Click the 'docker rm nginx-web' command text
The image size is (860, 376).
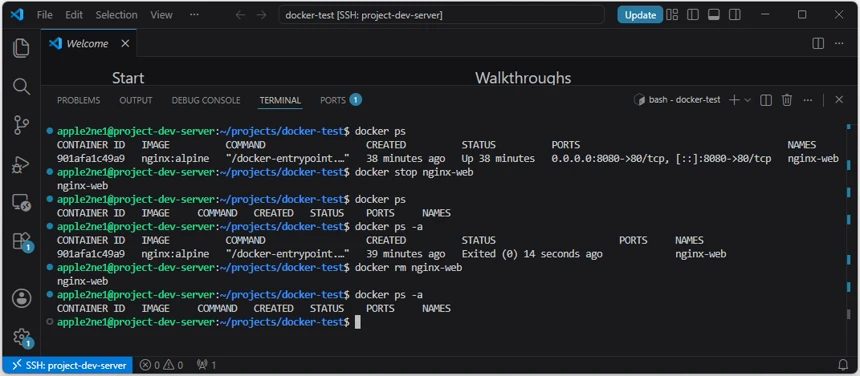pos(409,267)
